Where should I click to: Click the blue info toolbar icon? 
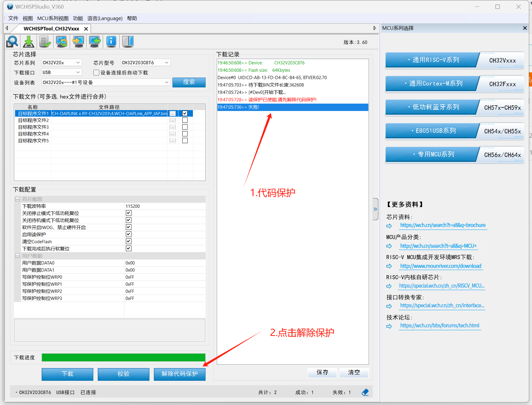point(111,42)
